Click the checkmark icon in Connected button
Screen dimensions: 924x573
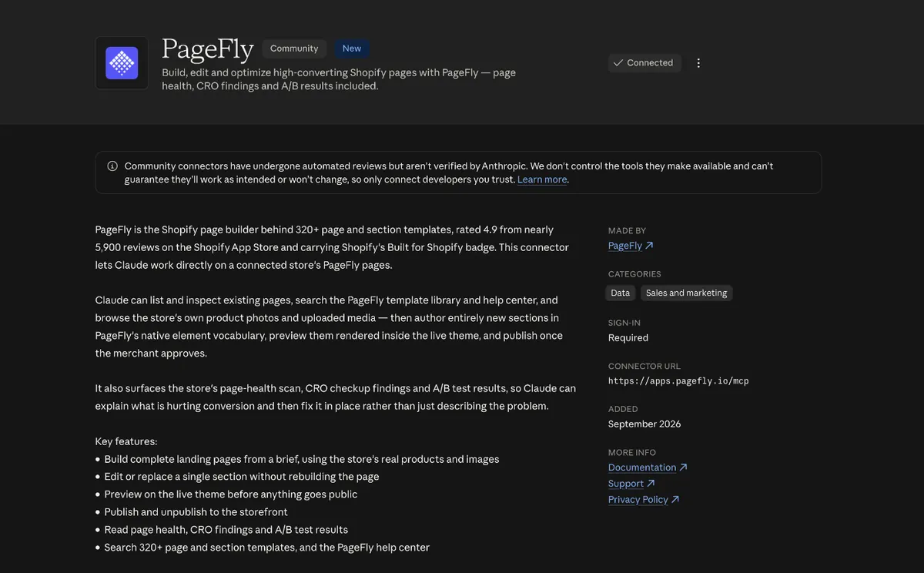click(x=618, y=63)
